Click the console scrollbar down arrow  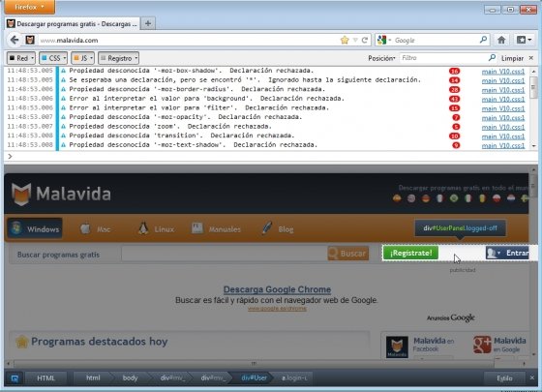pyautogui.click(x=533, y=146)
